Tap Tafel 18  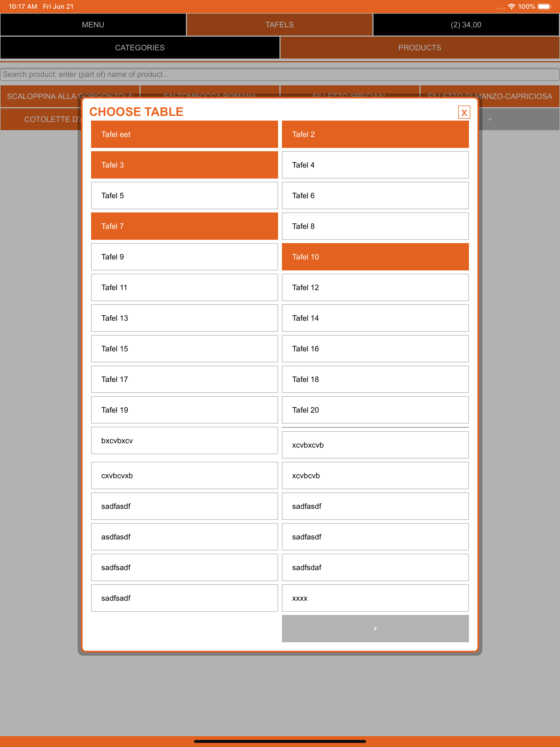375,379
